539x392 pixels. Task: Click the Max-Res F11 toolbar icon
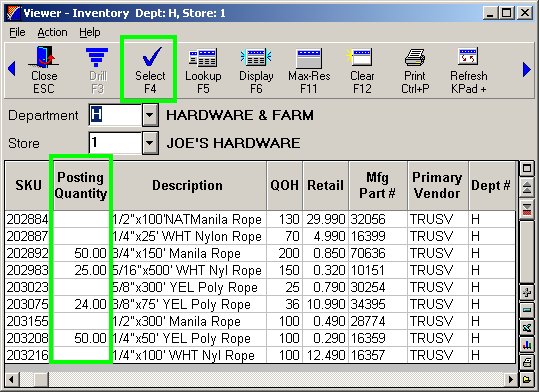[309, 58]
